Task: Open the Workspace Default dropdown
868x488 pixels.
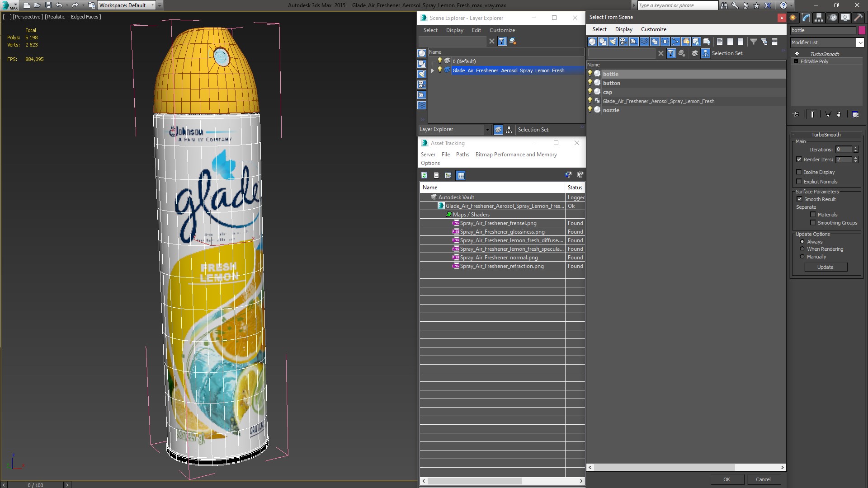Action: click(152, 5)
